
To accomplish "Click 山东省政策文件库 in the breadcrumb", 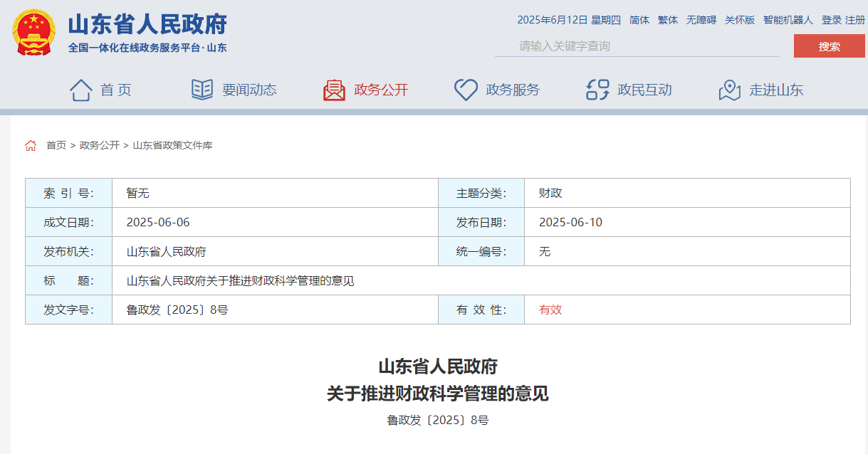I will pyautogui.click(x=172, y=145).
